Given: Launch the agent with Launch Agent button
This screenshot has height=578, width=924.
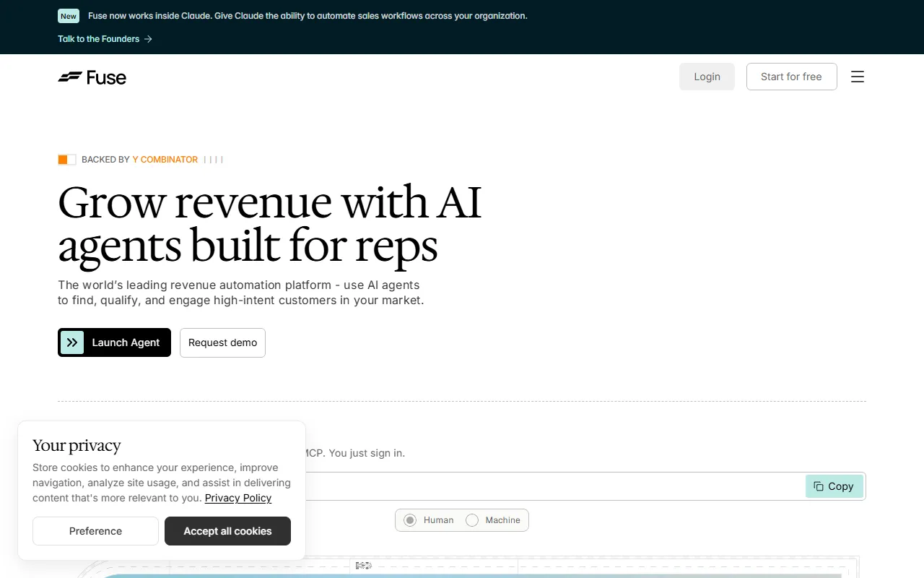Looking at the screenshot, I should click(x=114, y=342).
